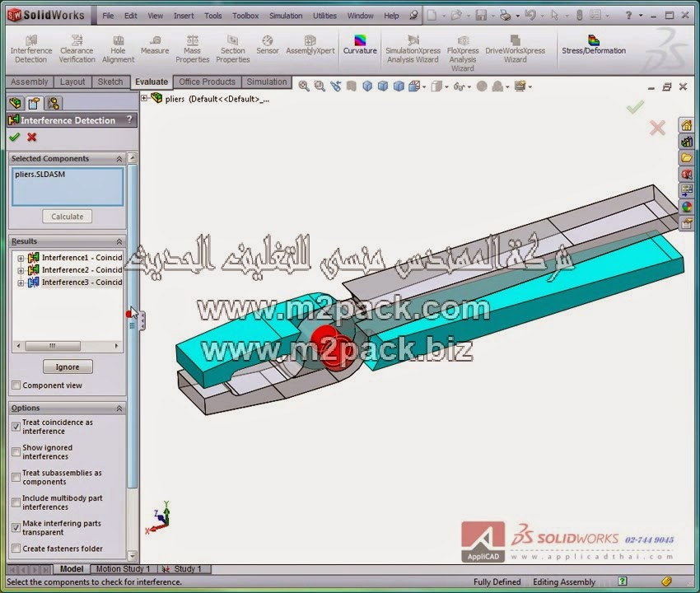Open the view orientation dropdown arrow
700x593 pixels.
pos(424,86)
